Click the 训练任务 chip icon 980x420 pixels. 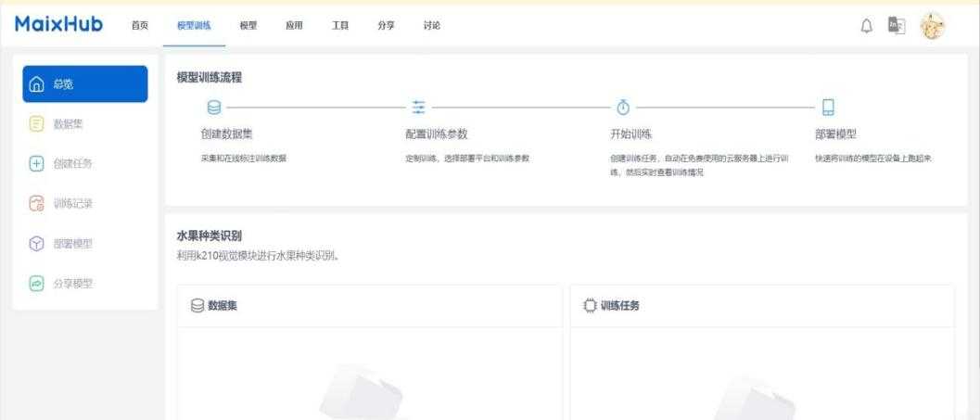click(x=590, y=306)
